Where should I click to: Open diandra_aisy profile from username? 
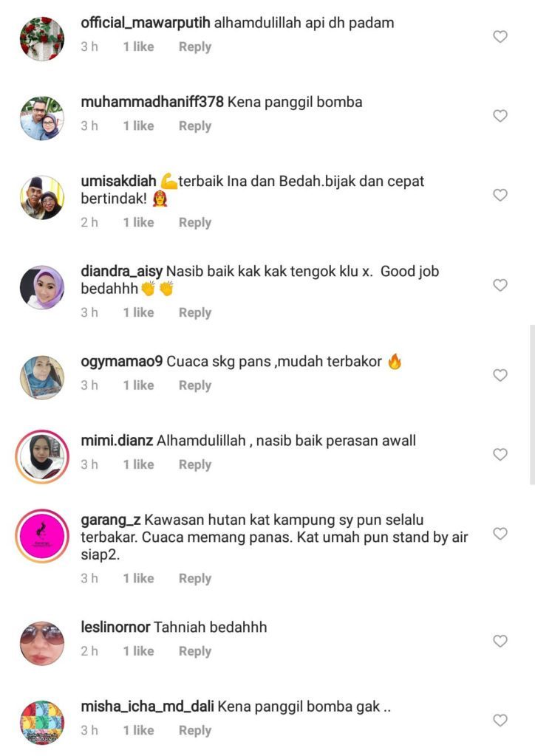pyautogui.click(x=122, y=272)
